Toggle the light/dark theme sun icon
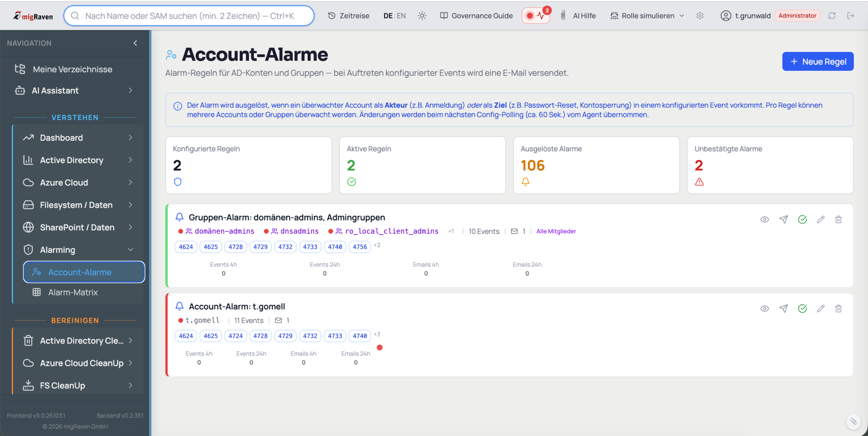This screenshot has height=436, width=868. (422, 16)
